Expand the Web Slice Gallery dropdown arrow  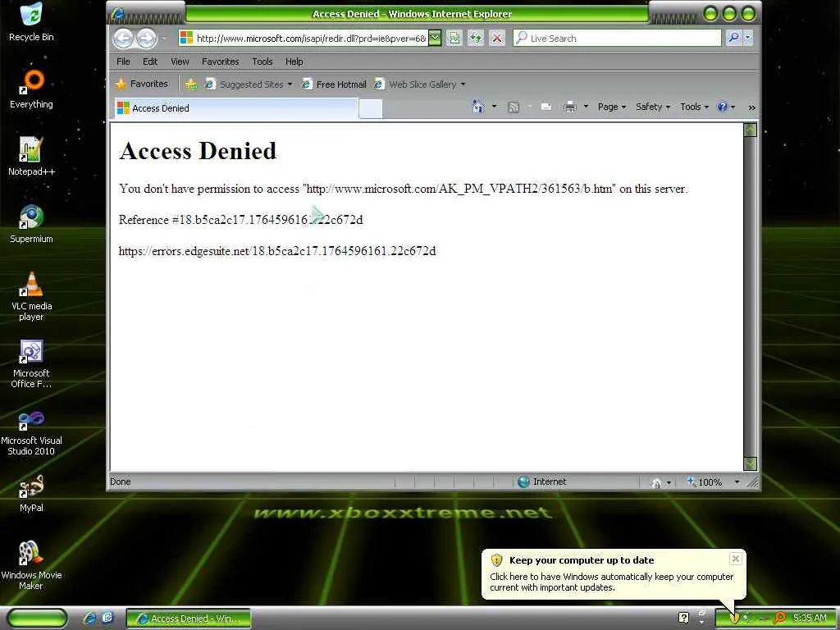(x=463, y=84)
